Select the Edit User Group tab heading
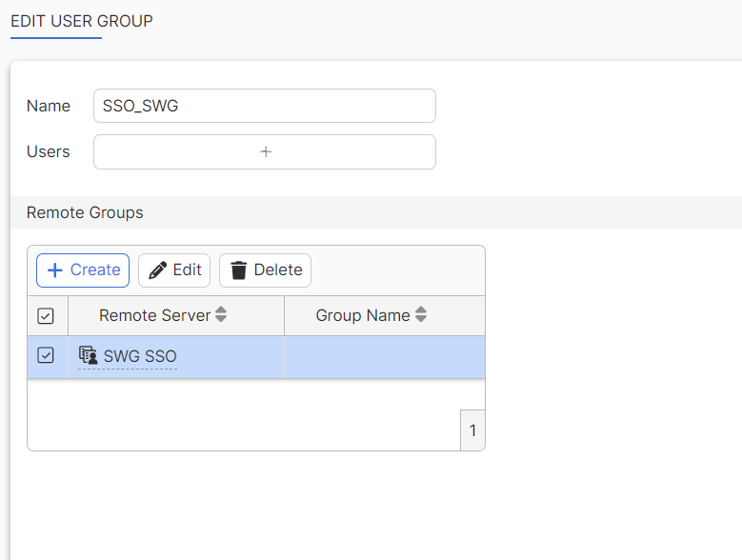 click(82, 21)
